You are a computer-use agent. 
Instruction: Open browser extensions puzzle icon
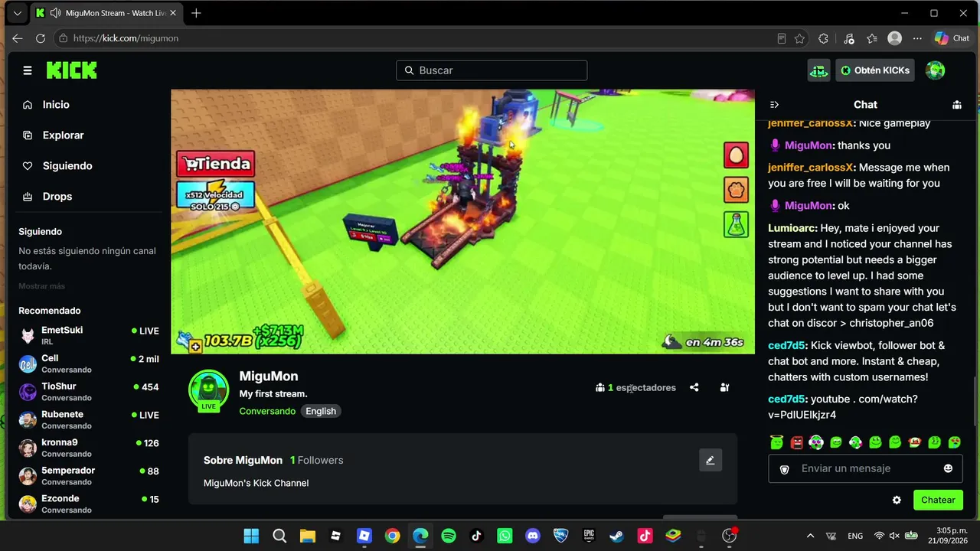824,38
